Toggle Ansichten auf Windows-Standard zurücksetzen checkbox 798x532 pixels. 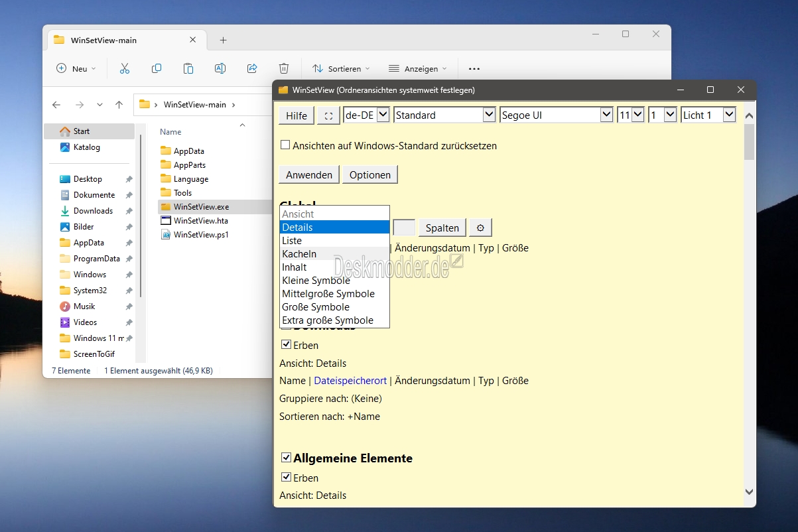285,145
